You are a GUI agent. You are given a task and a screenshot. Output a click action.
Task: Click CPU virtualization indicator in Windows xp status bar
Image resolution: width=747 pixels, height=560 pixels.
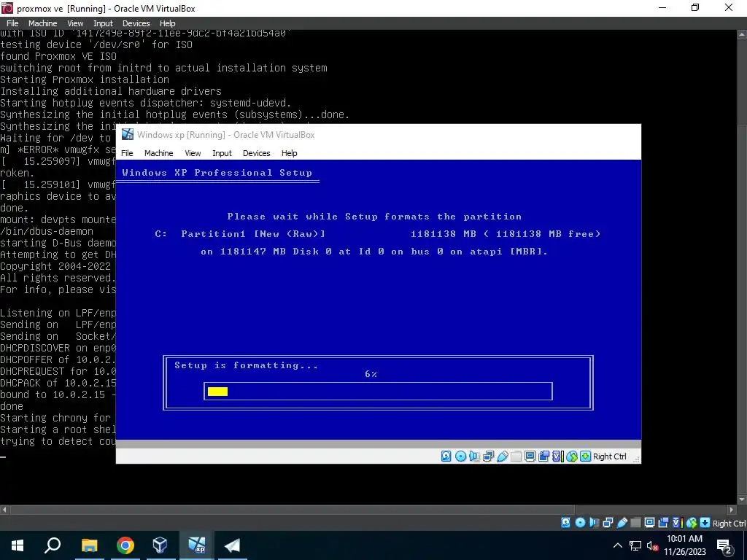tap(557, 456)
